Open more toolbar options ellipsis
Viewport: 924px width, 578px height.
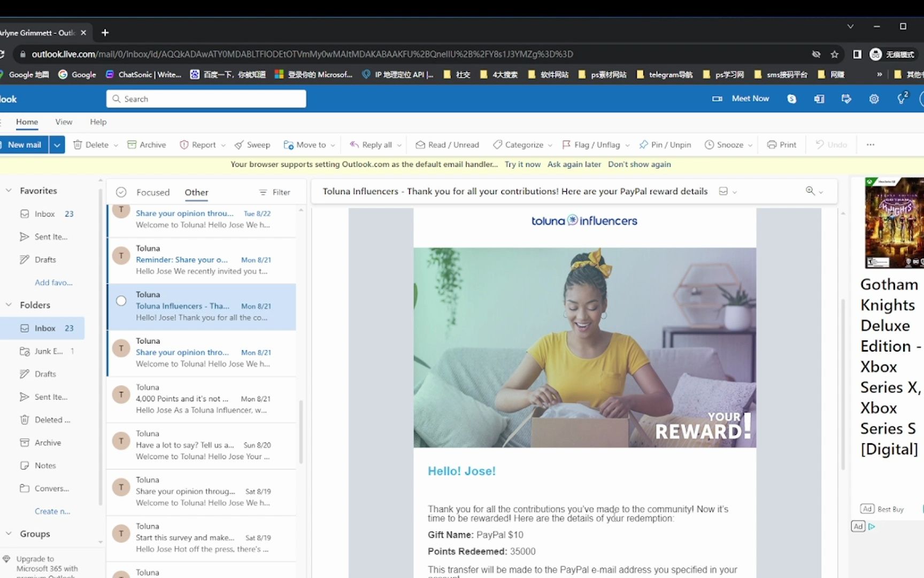click(871, 144)
